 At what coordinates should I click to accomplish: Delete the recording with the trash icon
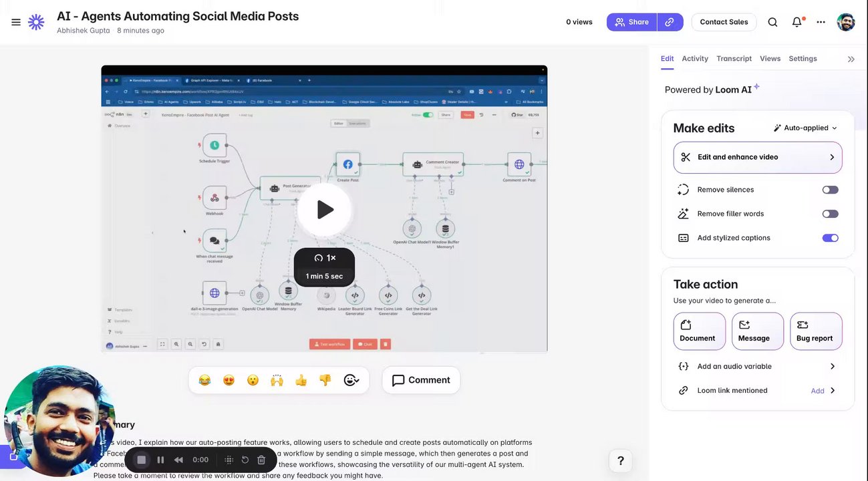(261, 460)
